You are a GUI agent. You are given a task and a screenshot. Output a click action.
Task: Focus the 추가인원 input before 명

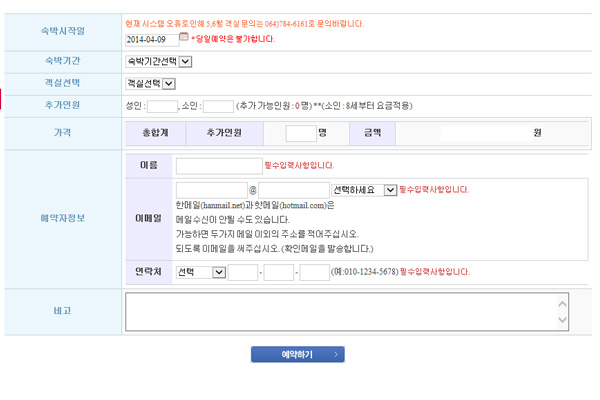click(x=300, y=133)
